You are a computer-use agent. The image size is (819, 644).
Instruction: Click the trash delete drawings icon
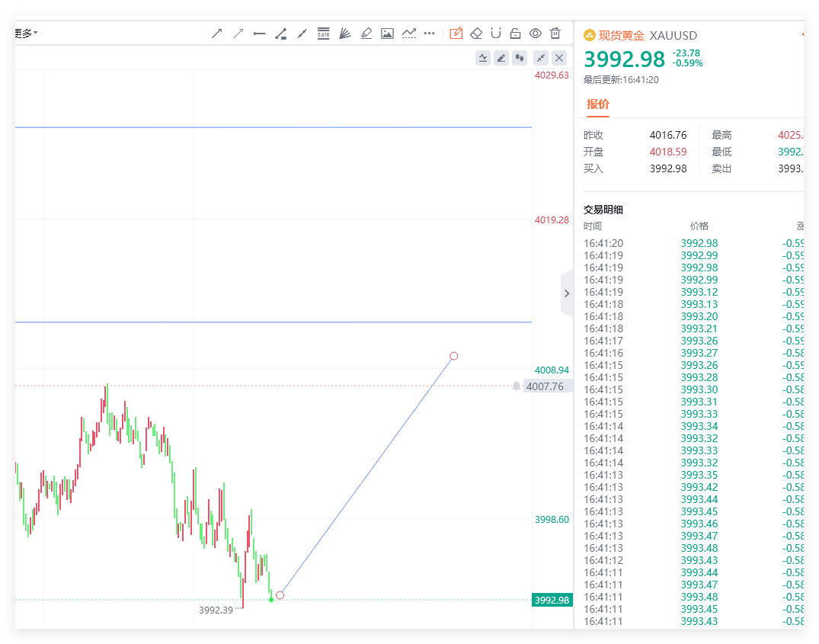coord(555,34)
